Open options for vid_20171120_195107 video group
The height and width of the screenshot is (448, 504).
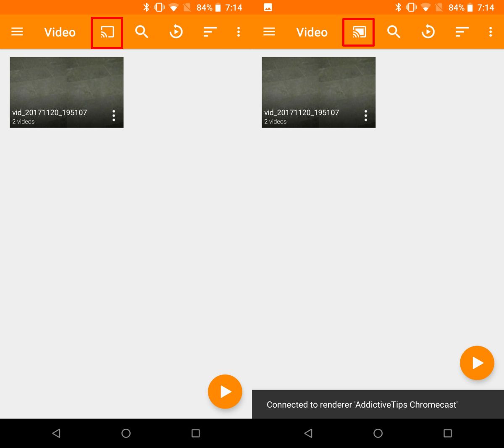113,115
